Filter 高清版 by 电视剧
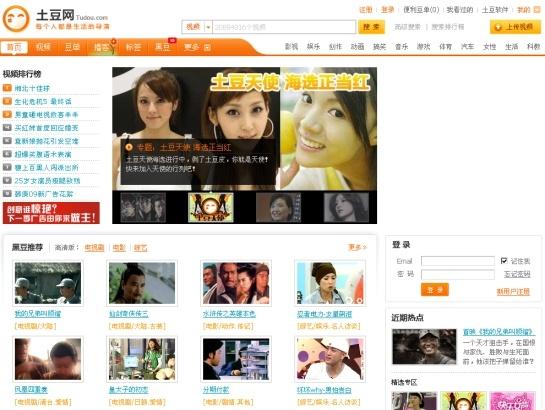This screenshot has height=410, width=545. tap(94, 248)
